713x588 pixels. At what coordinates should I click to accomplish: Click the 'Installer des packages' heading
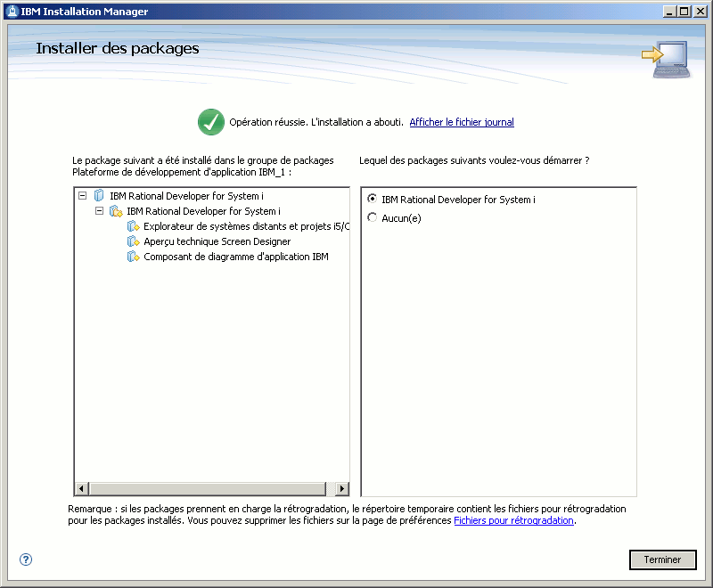click(118, 48)
